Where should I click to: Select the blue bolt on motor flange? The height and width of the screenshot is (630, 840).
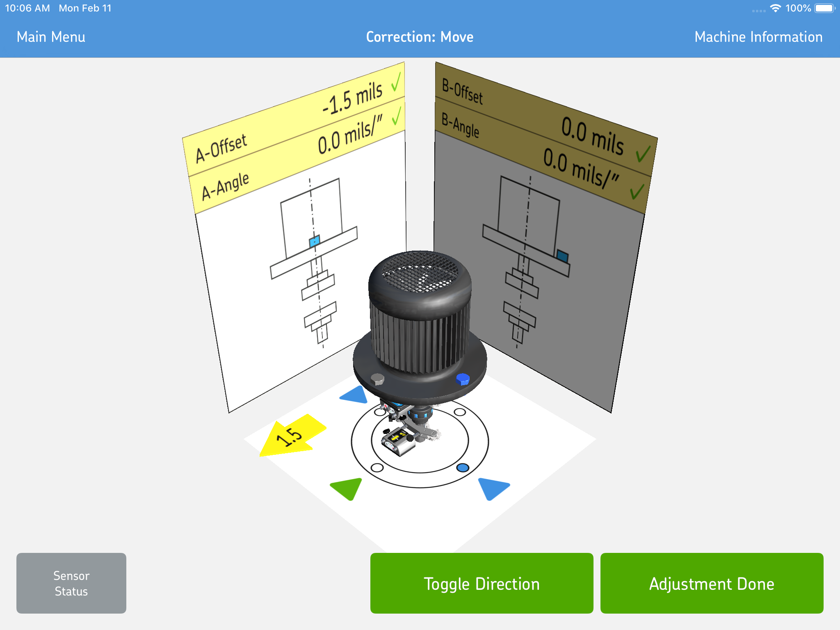[463, 379]
